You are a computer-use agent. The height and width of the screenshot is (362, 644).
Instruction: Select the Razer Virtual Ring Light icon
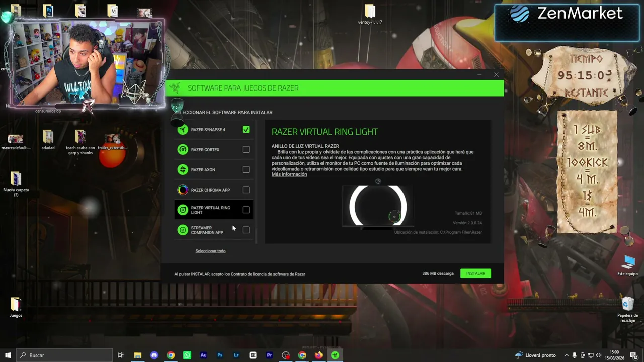[183, 210]
